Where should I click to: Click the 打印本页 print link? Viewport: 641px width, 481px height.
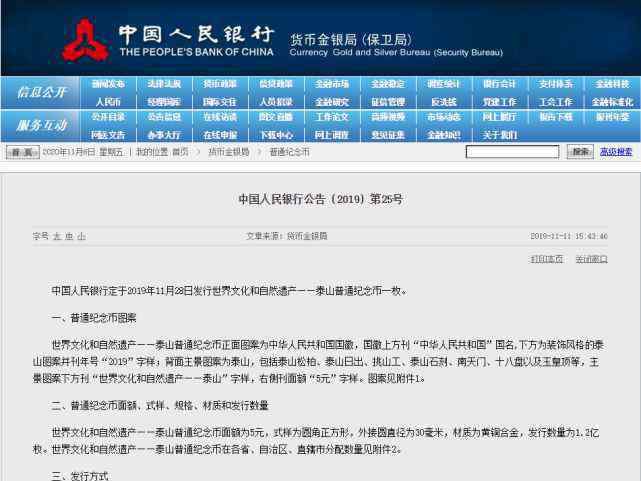click(547, 259)
